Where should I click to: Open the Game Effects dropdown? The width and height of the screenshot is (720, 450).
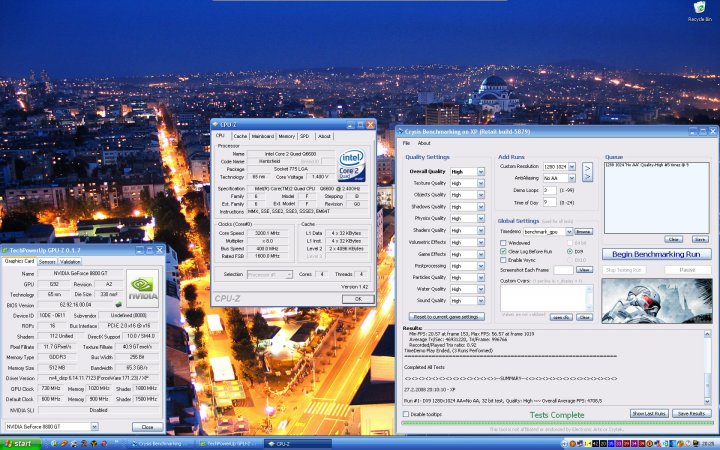click(x=481, y=254)
